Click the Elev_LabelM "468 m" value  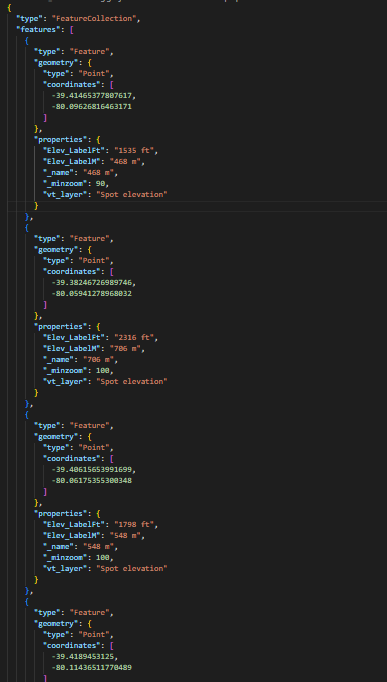(x=126, y=161)
